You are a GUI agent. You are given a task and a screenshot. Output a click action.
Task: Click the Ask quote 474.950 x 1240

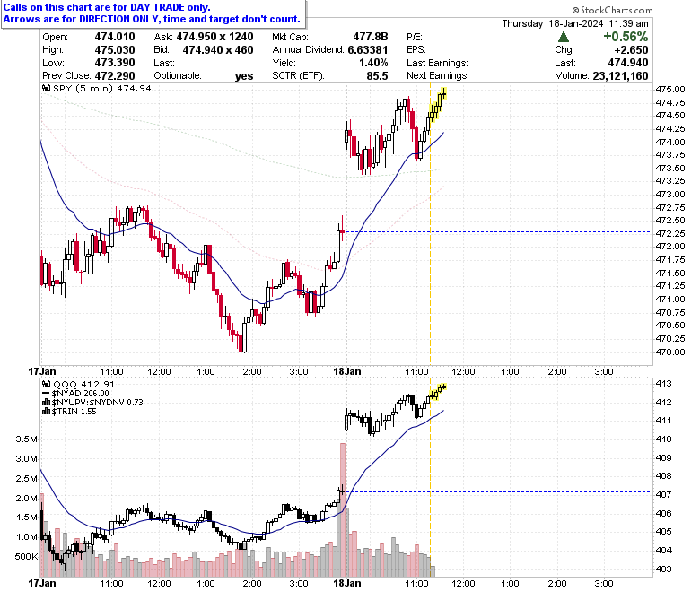(215, 37)
